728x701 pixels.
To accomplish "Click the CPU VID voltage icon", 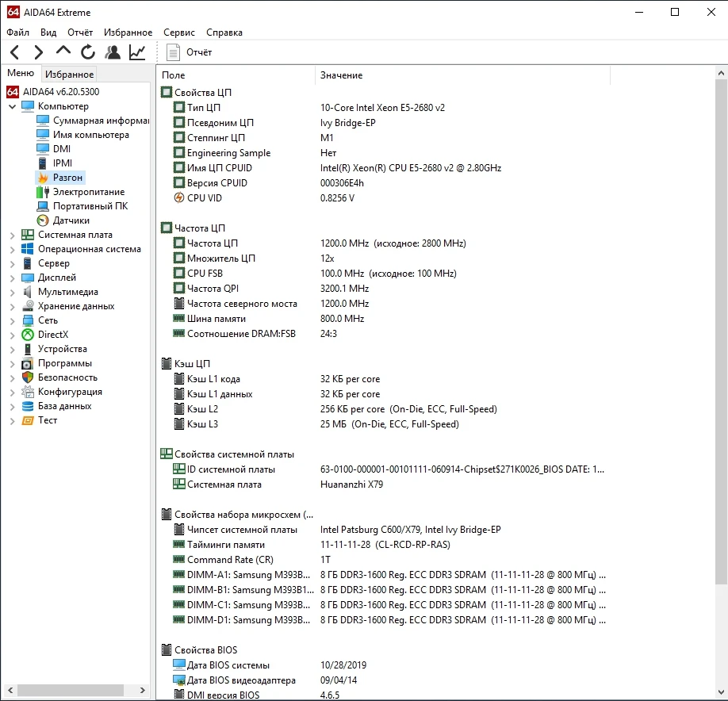I will [178, 197].
